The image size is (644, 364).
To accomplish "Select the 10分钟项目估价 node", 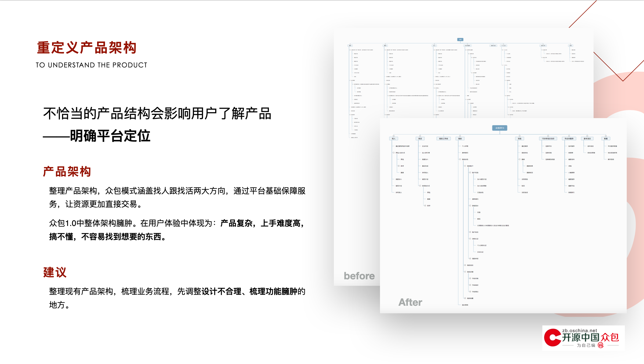I will click(548, 139).
